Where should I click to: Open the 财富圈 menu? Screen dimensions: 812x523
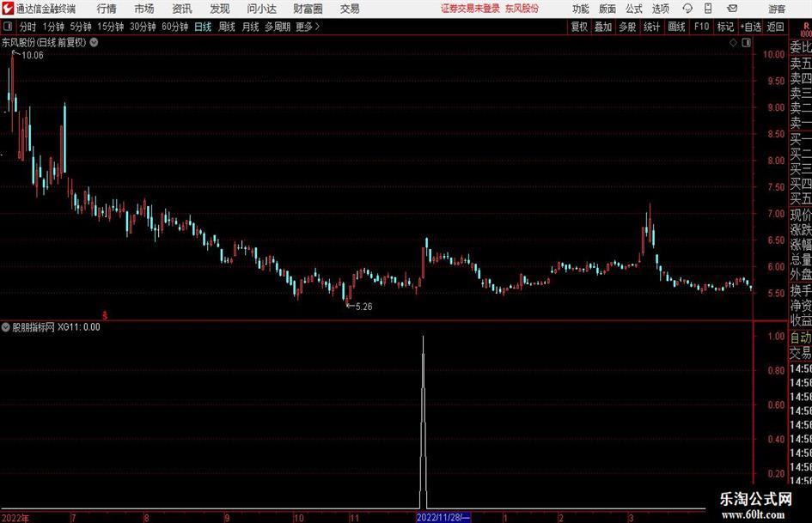(308, 9)
